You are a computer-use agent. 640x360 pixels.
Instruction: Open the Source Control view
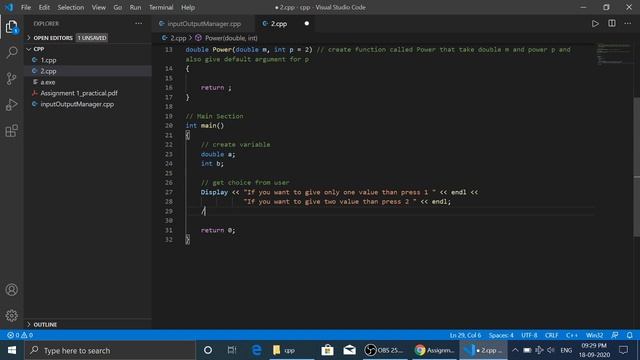[11, 79]
